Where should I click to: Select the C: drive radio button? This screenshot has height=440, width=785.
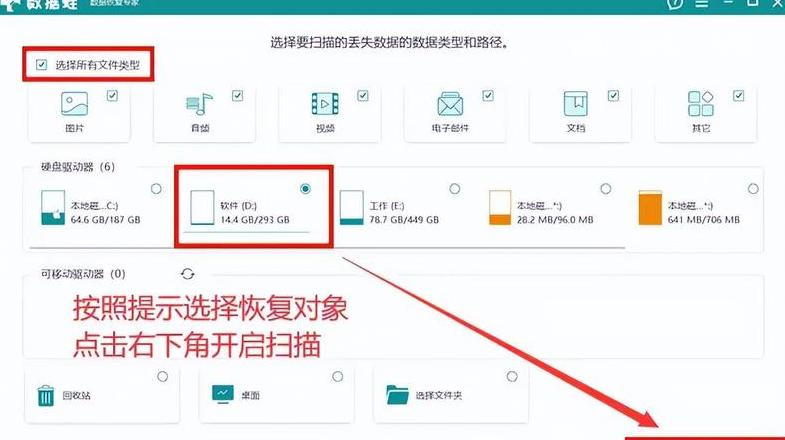coord(156,189)
